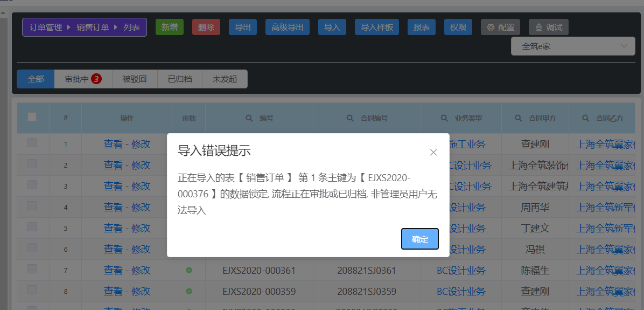Check the checkbox for row 7
The height and width of the screenshot is (310, 644).
coord(32,269)
